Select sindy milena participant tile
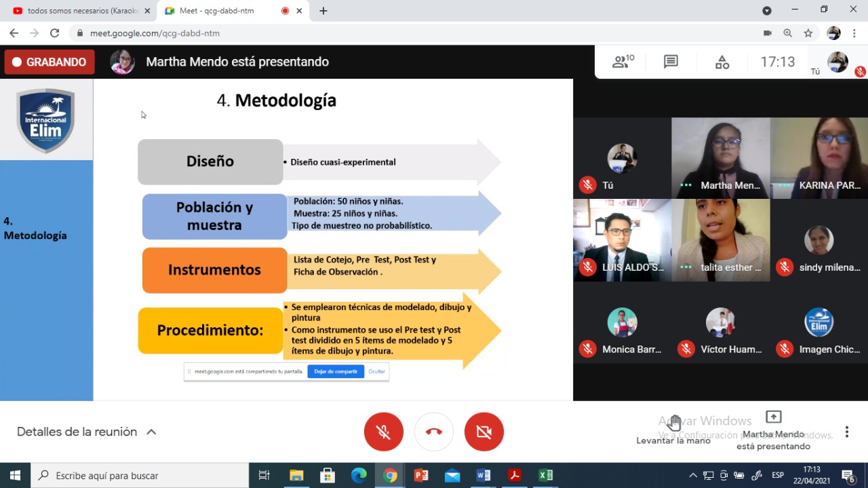The height and width of the screenshot is (488, 868). coord(819,240)
